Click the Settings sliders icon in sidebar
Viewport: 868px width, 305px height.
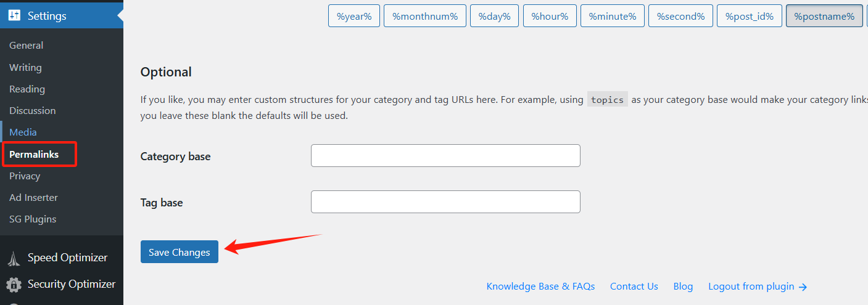(x=14, y=16)
